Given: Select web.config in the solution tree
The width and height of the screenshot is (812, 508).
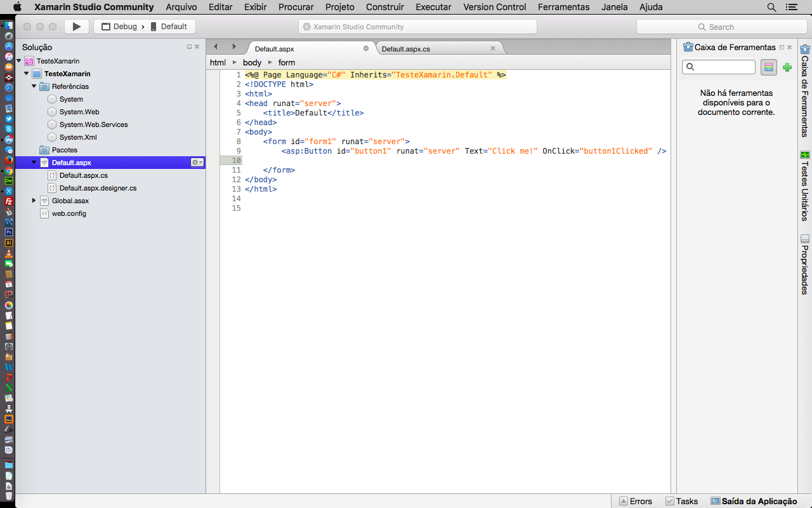Looking at the screenshot, I should [69, 213].
